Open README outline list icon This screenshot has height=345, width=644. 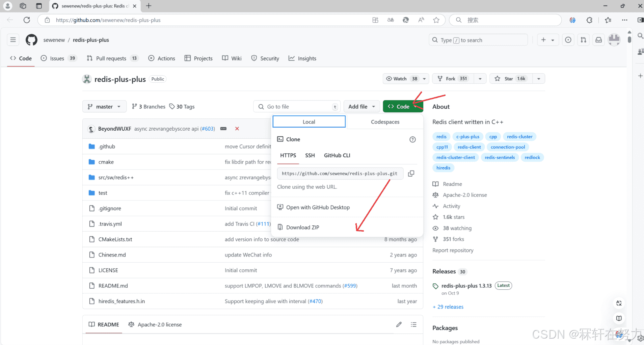click(413, 324)
